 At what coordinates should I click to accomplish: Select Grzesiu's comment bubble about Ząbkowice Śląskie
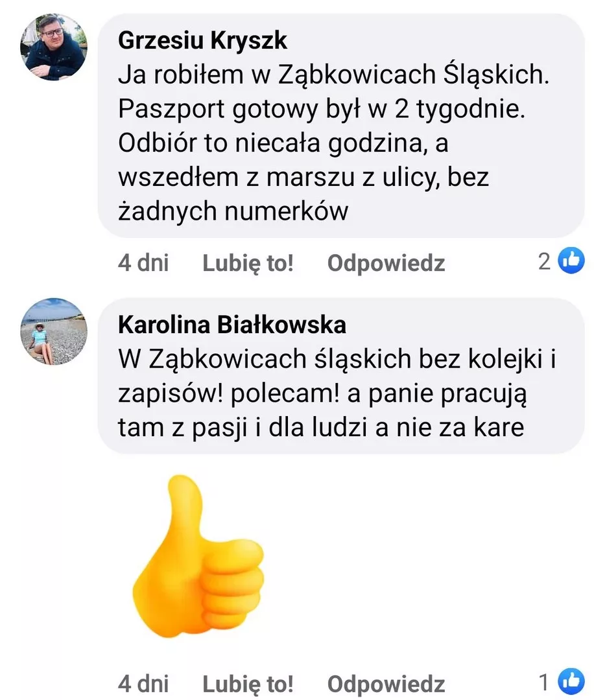(341, 126)
